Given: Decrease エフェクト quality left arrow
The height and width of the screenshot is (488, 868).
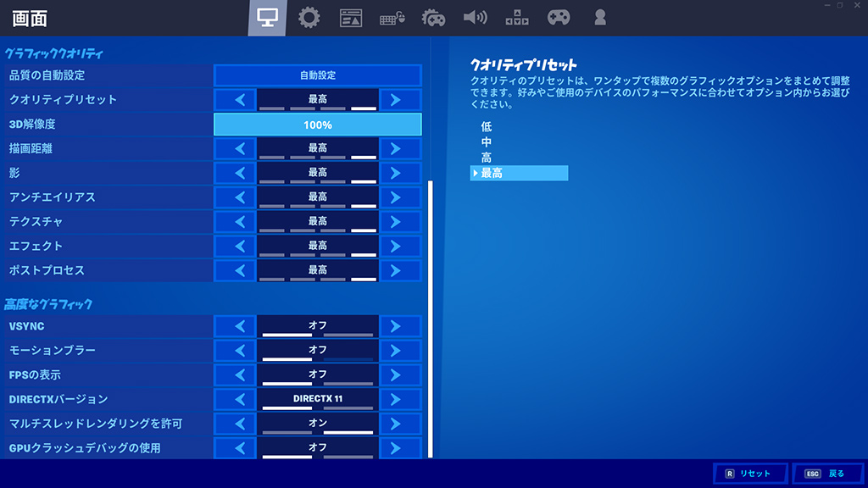Looking at the screenshot, I should (x=236, y=246).
